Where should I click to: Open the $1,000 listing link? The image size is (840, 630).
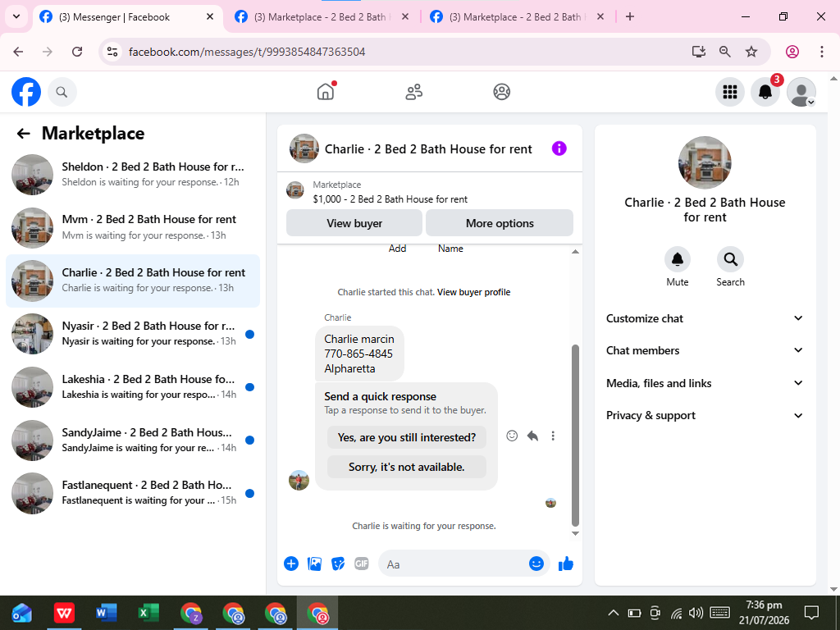(x=390, y=199)
